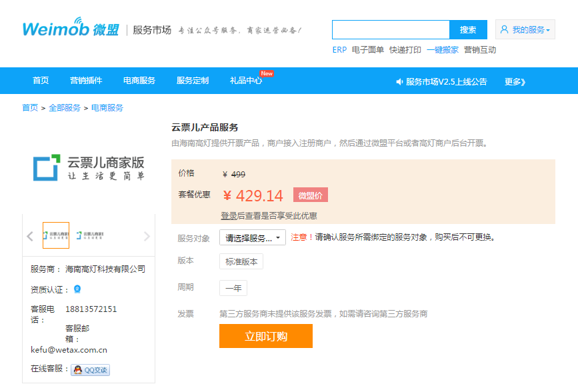
Task: Show previous product thumbnail with left arrow
Action: click(30, 235)
